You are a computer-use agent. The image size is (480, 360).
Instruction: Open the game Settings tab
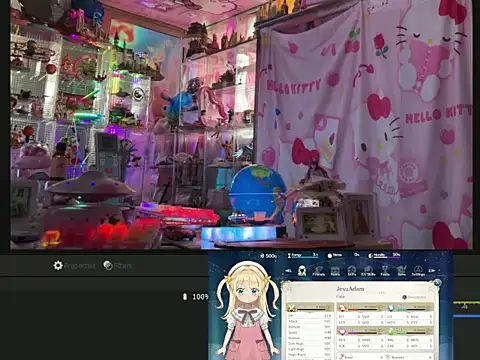pyautogui.click(x=418, y=271)
